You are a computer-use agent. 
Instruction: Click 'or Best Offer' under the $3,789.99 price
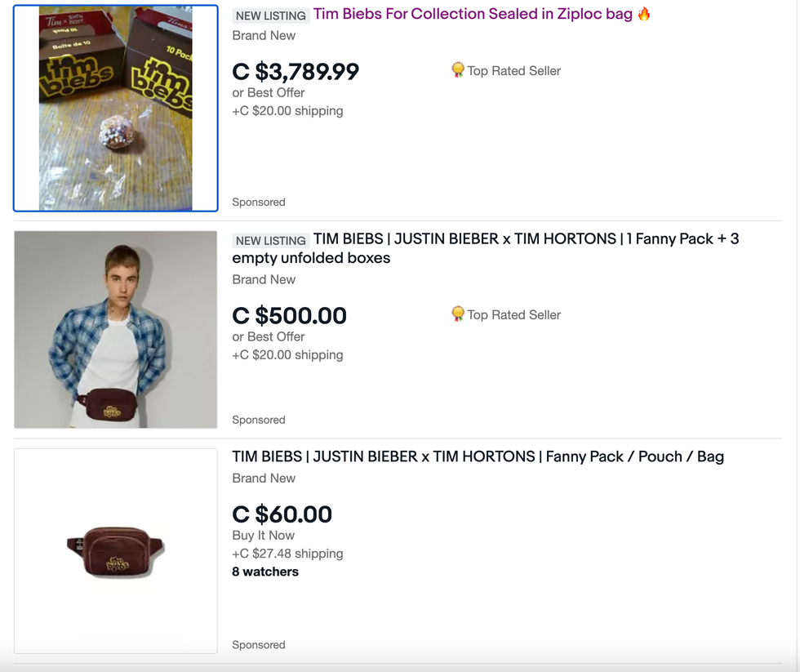pyautogui.click(x=269, y=92)
